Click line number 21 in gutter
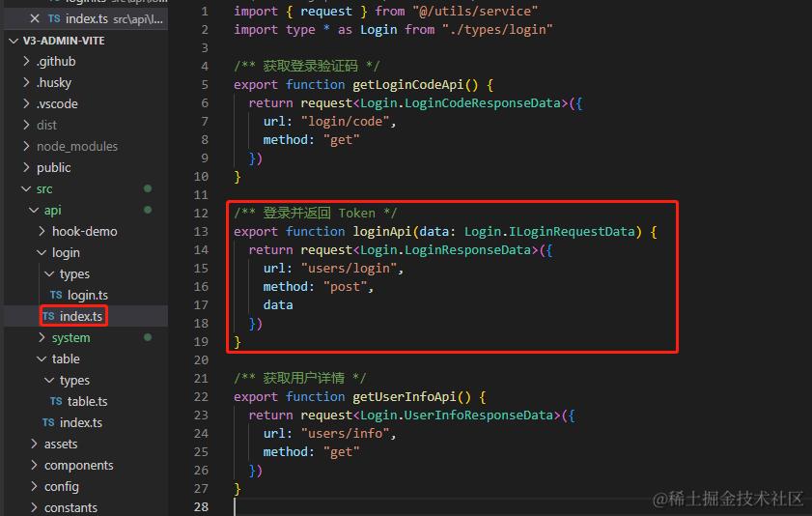This screenshot has width=812, height=516. [x=201, y=378]
